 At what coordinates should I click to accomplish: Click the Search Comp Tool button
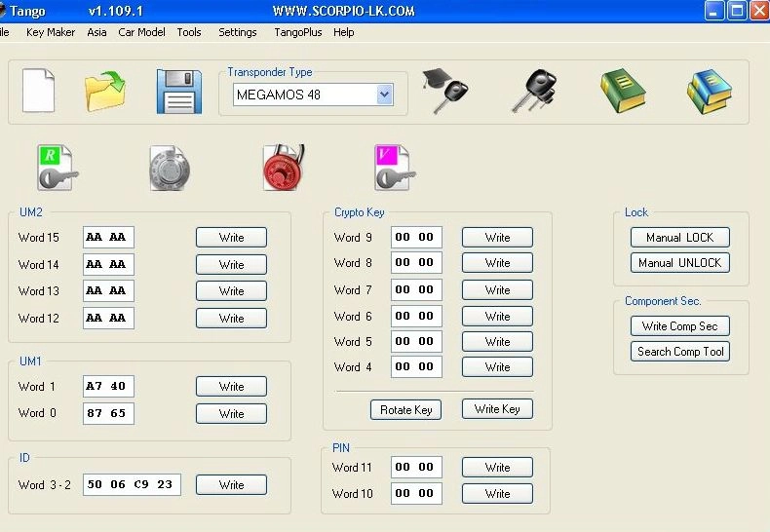[x=680, y=352]
